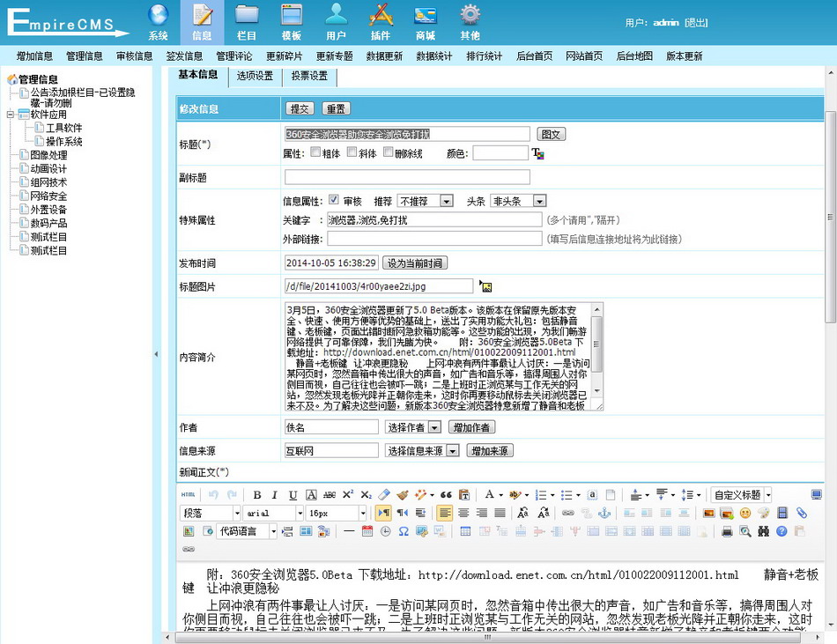Apply strikethrough in editor toolbar
Viewport: 837px width, 644px height.
pyautogui.click(x=330, y=494)
